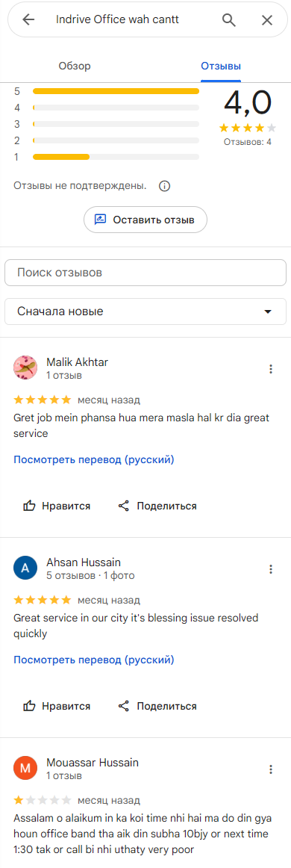This screenshot has width=291, height=868.
Task: Open Mouassar Hussain's profile avatar
Action: (x=25, y=769)
